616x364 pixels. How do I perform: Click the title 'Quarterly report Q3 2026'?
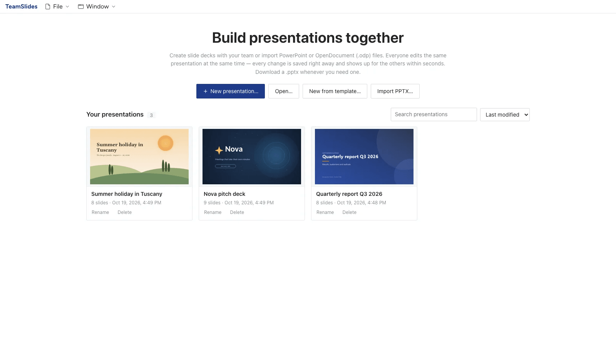349,194
